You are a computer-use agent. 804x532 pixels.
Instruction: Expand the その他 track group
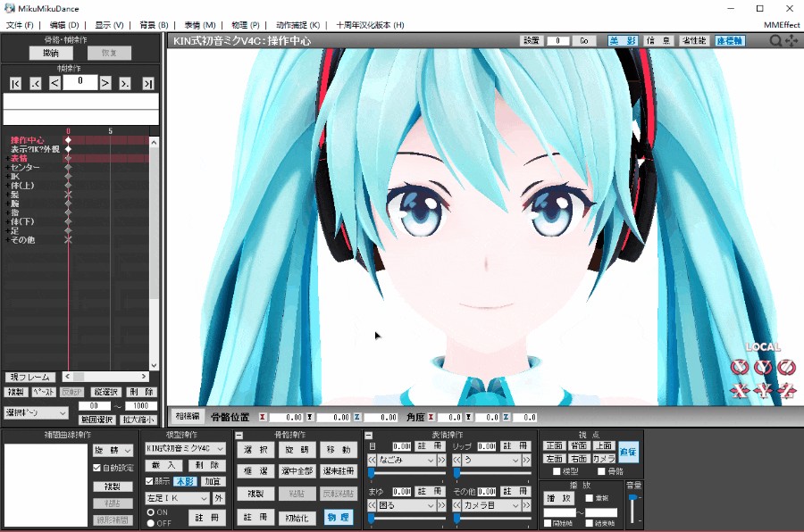click(x=7, y=240)
